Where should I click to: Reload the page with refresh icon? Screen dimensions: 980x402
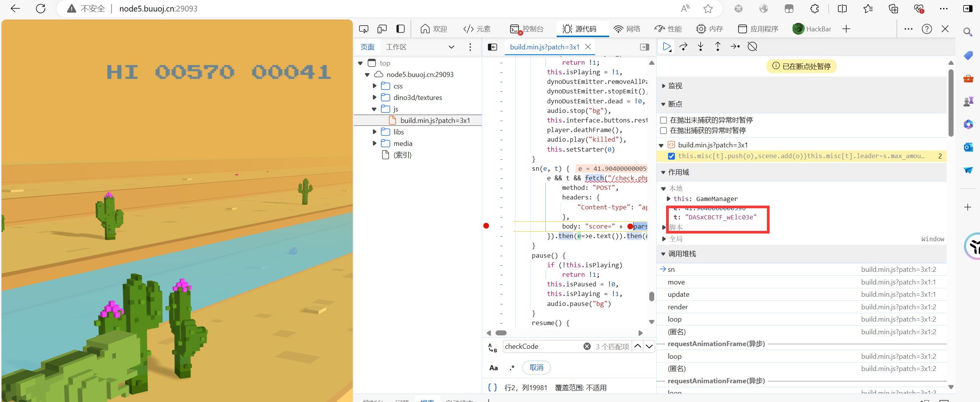[x=41, y=8]
